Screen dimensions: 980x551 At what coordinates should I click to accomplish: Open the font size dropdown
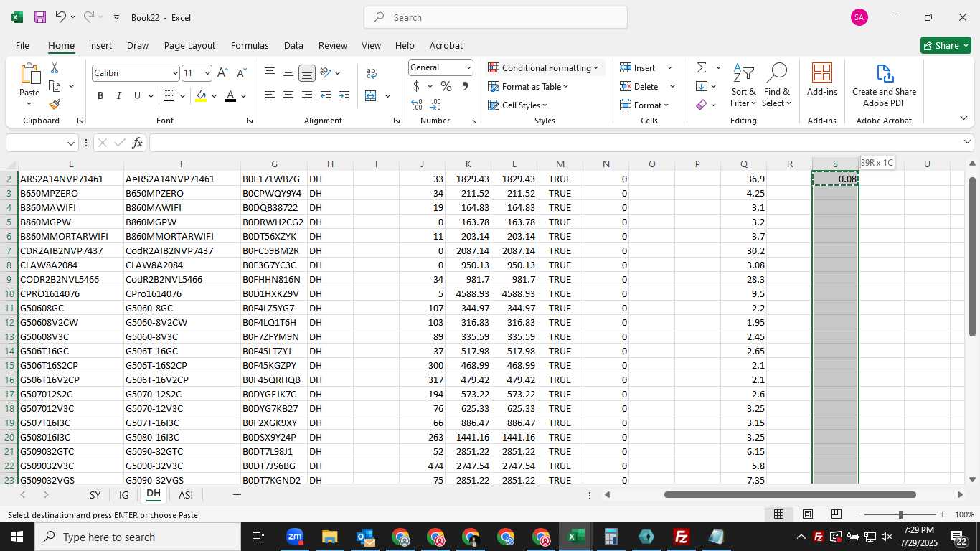(x=207, y=73)
